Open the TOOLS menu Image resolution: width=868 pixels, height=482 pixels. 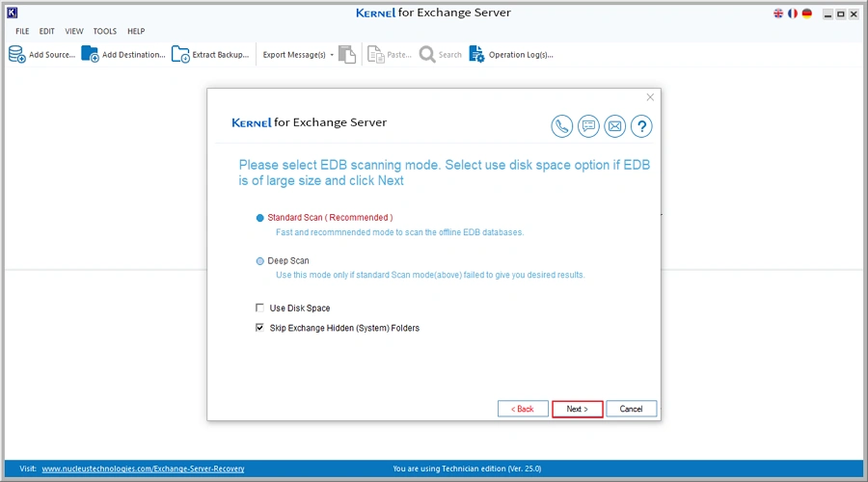(x=104, y=31)
